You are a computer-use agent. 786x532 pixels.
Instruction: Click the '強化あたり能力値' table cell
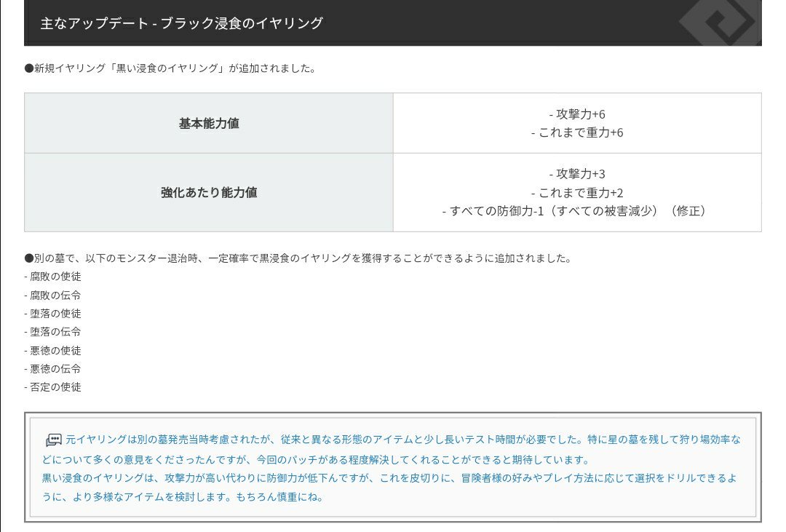click(209, 193)
